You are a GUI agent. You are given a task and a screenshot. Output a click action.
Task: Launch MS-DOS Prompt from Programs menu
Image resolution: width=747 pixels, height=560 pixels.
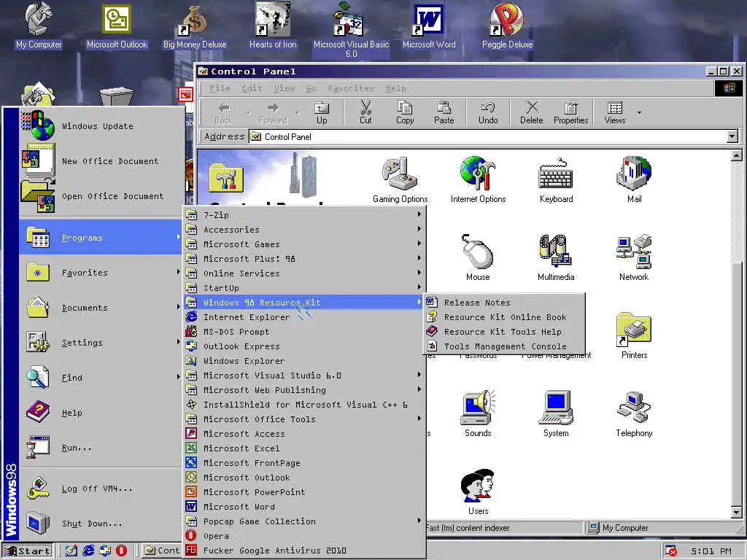click(304, 332)
